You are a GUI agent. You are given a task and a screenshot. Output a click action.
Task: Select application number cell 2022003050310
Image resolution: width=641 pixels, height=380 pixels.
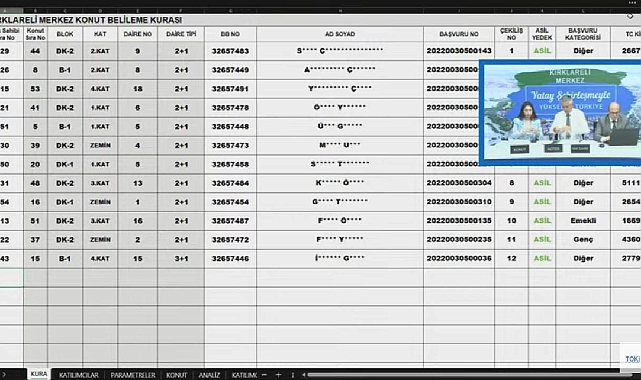(459, 202)
